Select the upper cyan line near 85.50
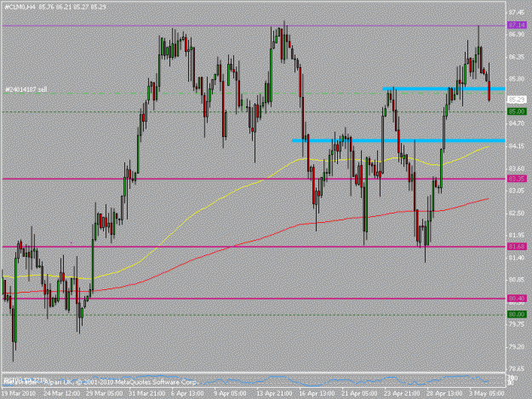Image resolution: width=532 pixels, height=399 pixels. coord(443,88)
